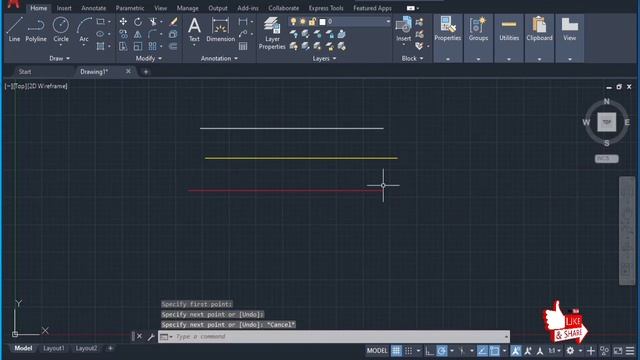Close the Drawing1 file tab
This screenshot has height=360, width=640.
128,71
